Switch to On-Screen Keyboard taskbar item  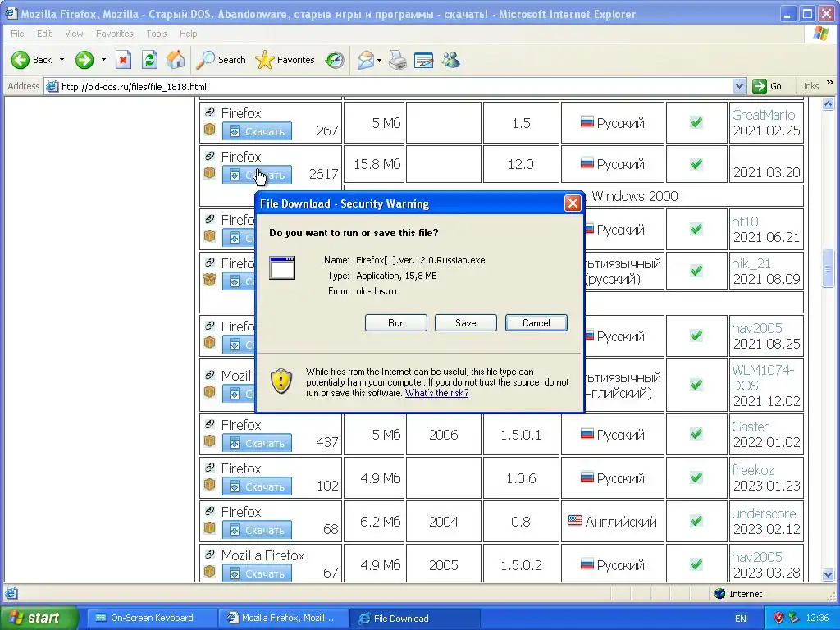pyautogui.click(x=152, y=618)
